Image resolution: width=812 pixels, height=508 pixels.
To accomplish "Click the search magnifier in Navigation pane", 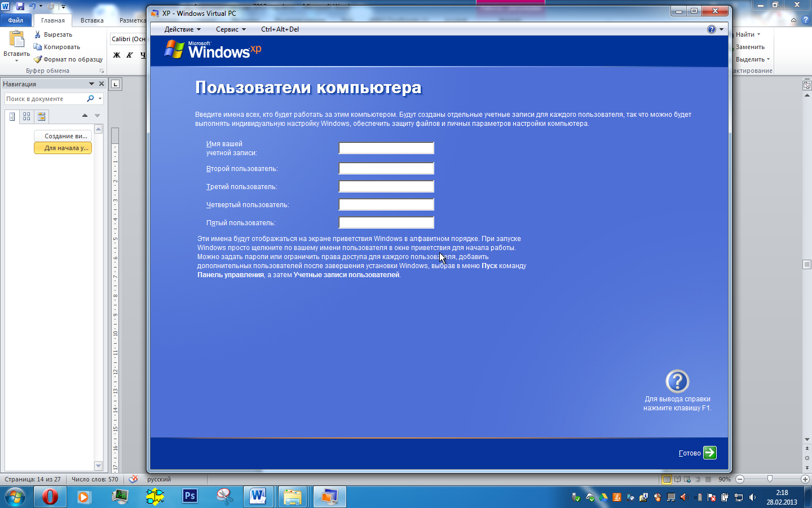I will click(90, 99).
